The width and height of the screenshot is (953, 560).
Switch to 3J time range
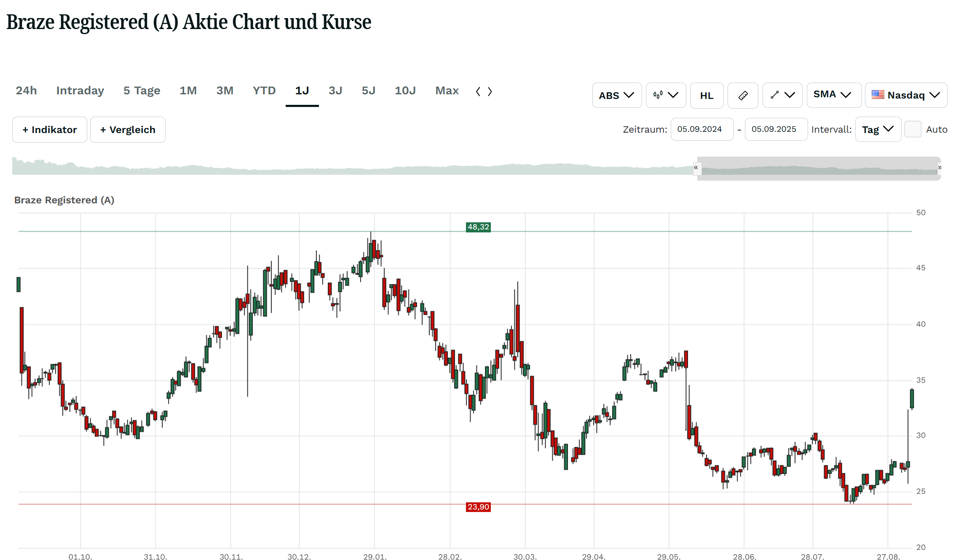pyautogui.click(x=335, y=91)
